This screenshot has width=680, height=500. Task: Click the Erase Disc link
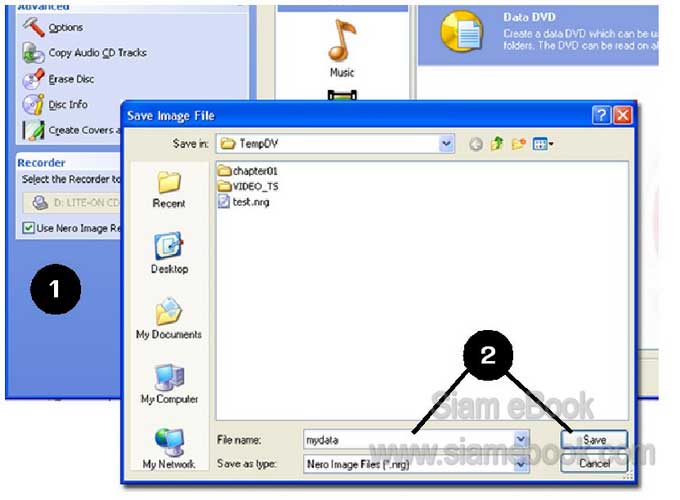[71, 79]
